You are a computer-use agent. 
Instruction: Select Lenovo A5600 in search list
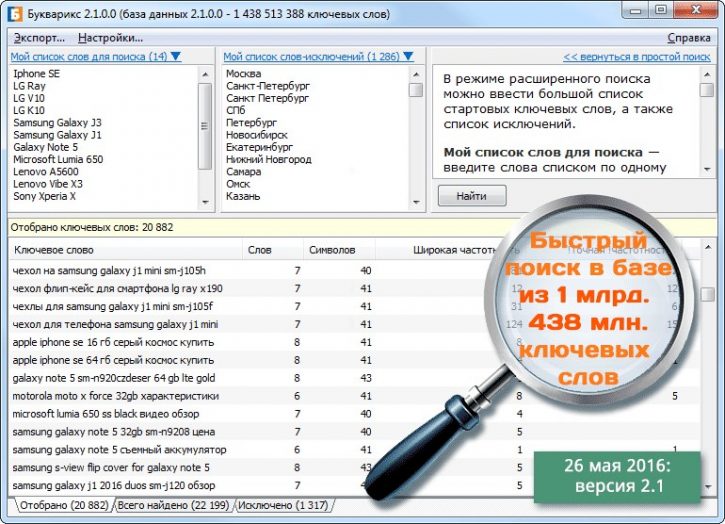point(46,172)
